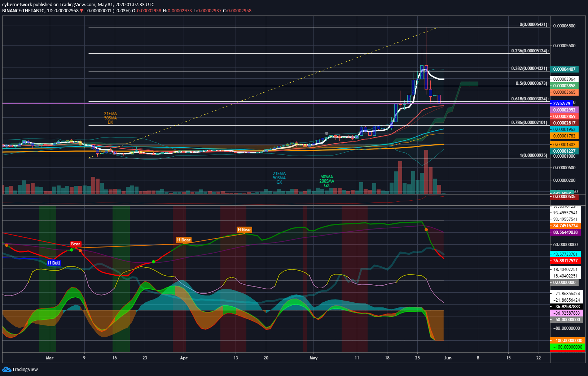Screen dimensions: 588x376
Task: Click the white 0.00003964 price tag
Action: (564, 79)
